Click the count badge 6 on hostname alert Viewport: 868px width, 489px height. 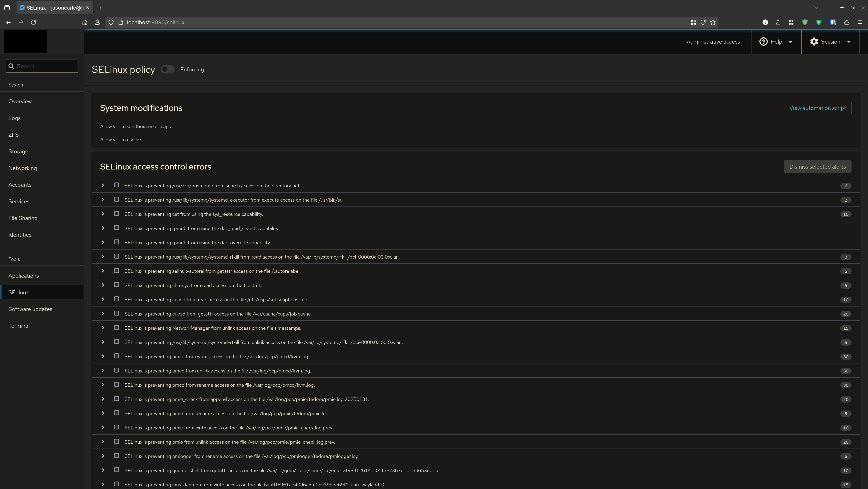tap(845, 186)
